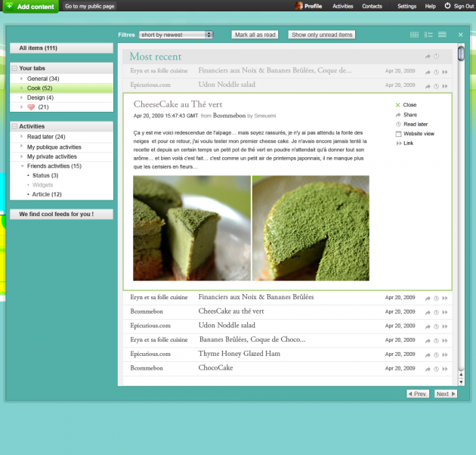Screen dimensions: 476x455
Task: Collapse Friends activities tree item
Action: pyautogui.click(x=22, y=166)
